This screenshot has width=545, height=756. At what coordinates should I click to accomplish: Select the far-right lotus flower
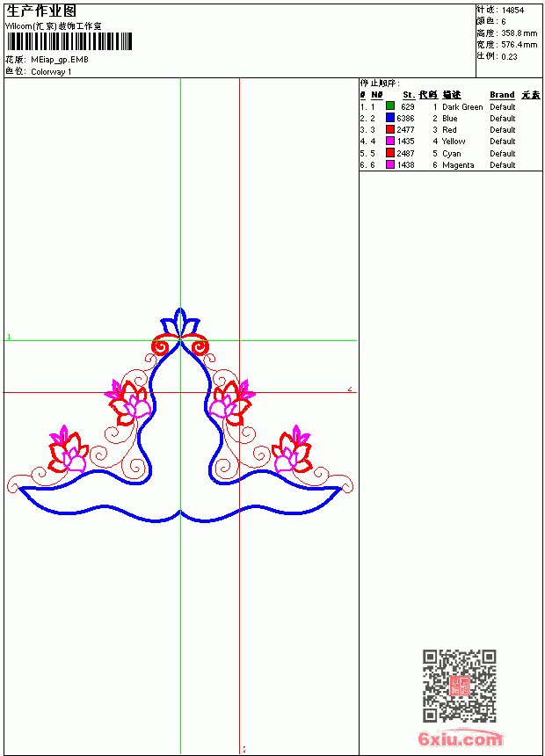click(x=292, y=450)
